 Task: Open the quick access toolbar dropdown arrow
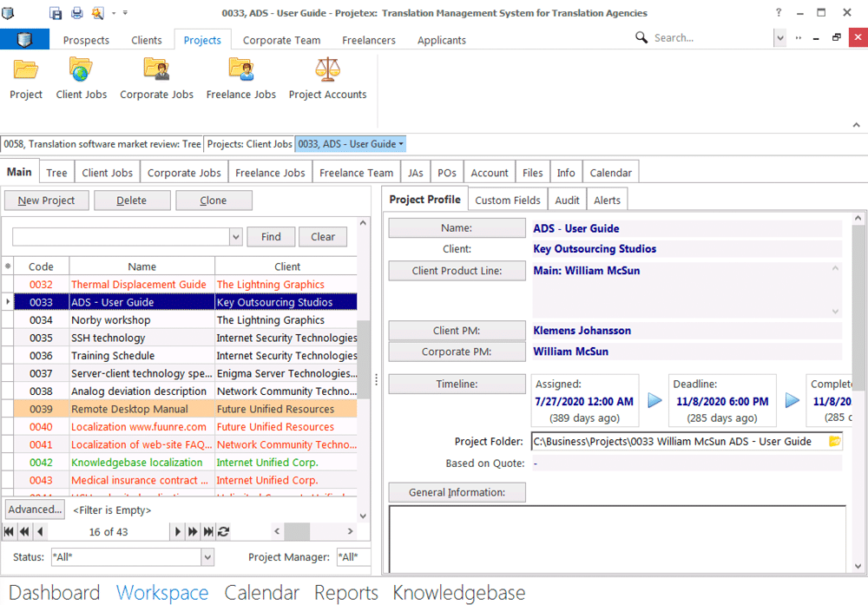pyautogui.click(x=125, y=12)
